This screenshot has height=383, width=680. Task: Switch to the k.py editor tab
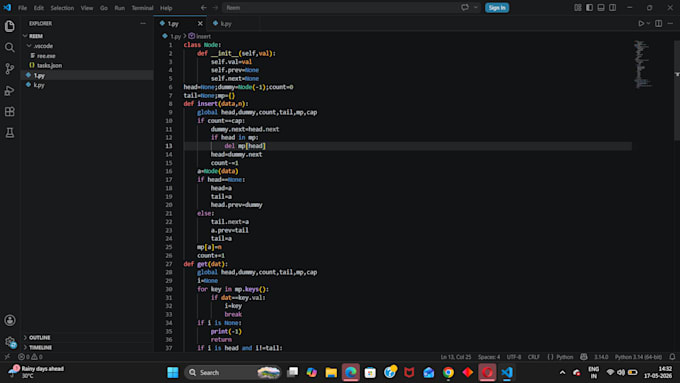click(225, 23)
